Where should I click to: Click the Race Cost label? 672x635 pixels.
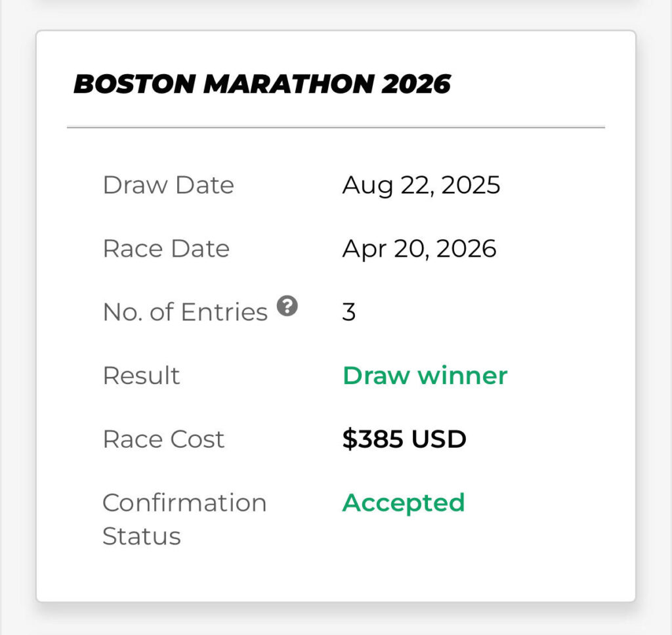(x=163, y=439)
